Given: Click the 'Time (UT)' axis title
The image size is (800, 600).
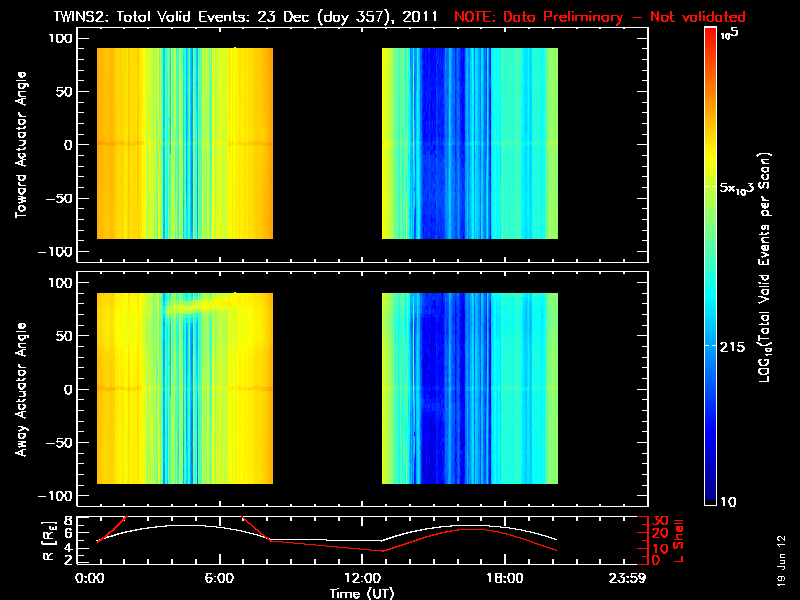Looking at the screenshot, I should click(362, 593).
